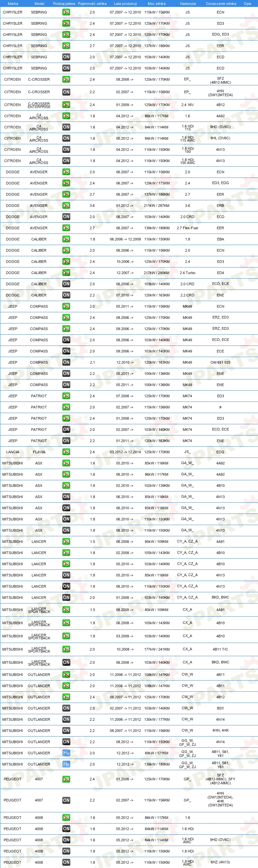Click petrol icon in C-Crosser Enterprise row
Image resolution: width=258 pixels, height=868 pixels.
(x=66, y=105)
